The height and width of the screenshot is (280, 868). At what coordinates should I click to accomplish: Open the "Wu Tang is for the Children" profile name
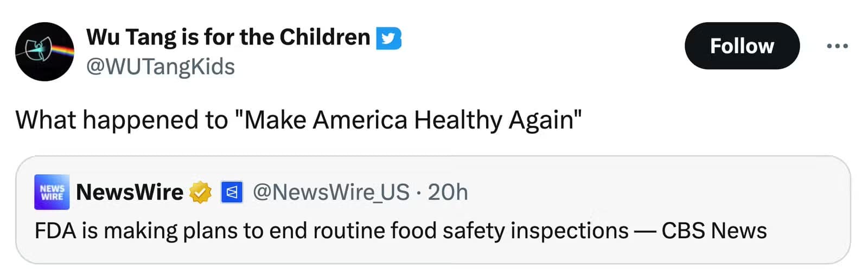point(228,37)
